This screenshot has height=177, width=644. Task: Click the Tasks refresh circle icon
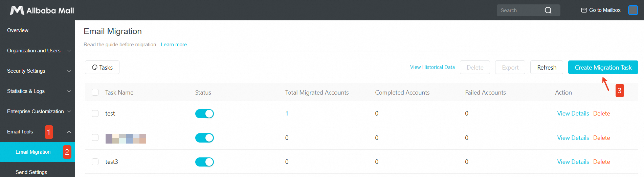click(95, 67)
